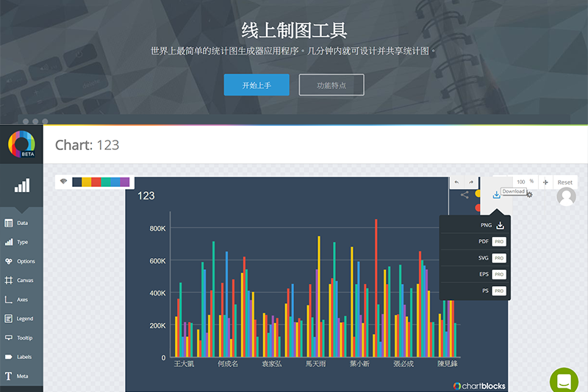Open the Tooltip section in sidebar
The width and height of the screenshot is (588, 392).
pyautogui.click(x=21, y=338)
